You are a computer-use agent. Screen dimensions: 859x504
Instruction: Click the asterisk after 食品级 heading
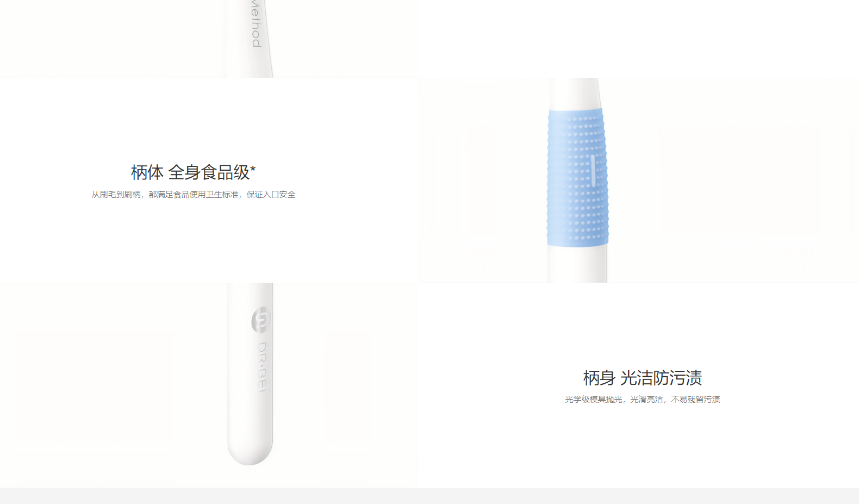click(x=253, y=169)
